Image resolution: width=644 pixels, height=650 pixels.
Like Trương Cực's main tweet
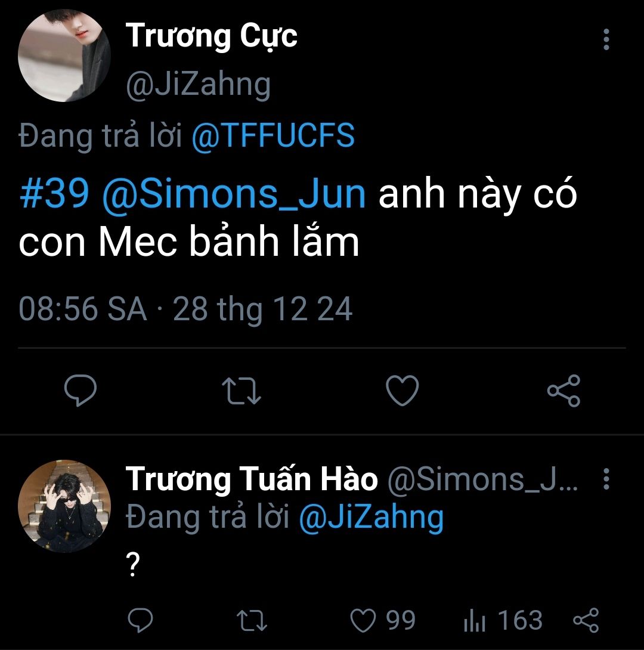402,391
